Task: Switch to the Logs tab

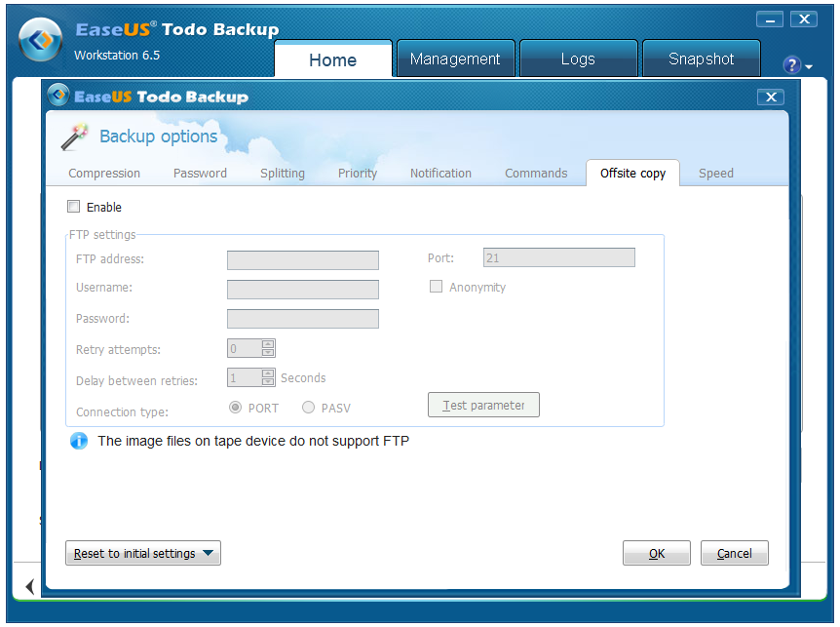Action: coord(578,59)
